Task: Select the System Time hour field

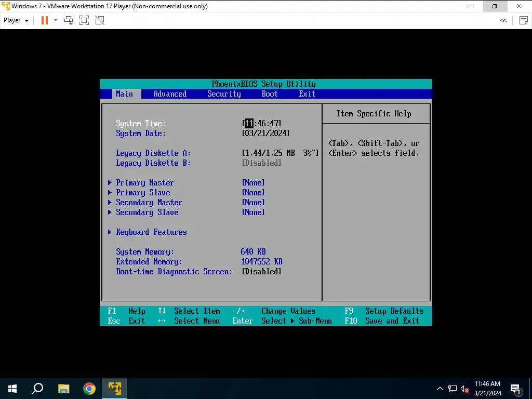Action: coord(249,123)
